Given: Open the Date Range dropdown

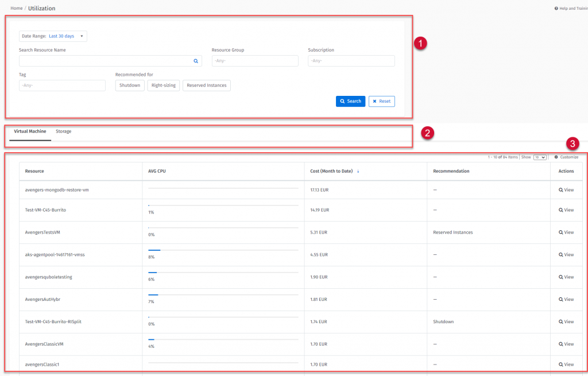Looking at the screenshot, I should coord(53,36).
